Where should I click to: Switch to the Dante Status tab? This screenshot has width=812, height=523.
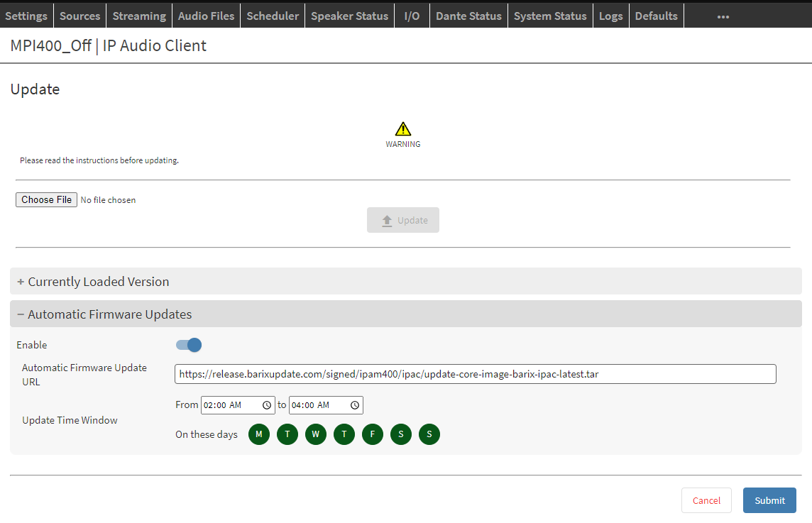click(468, 16)
